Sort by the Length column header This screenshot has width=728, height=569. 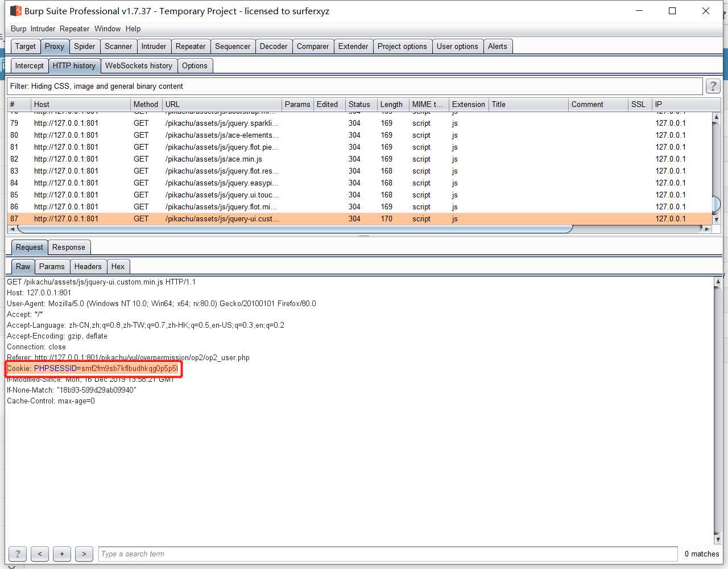point(393,104)
